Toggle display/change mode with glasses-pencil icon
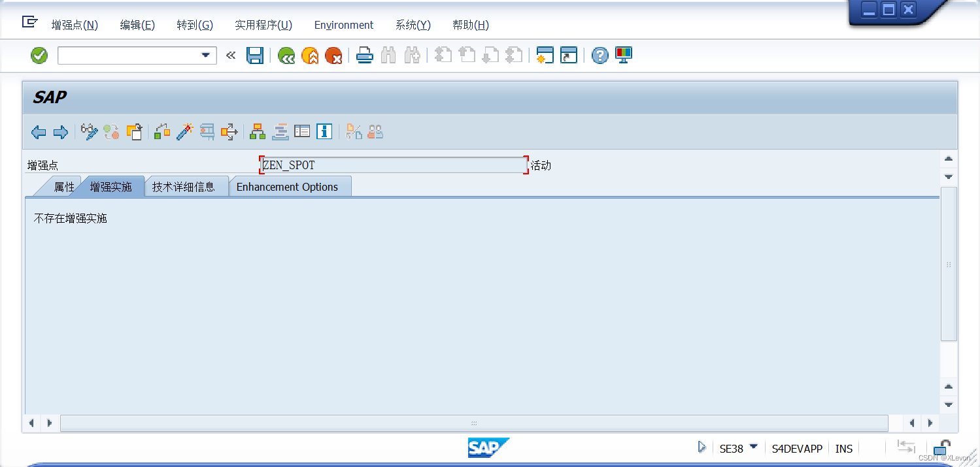The width and height of the screenshot is (980, 467). tap(89, 131)
